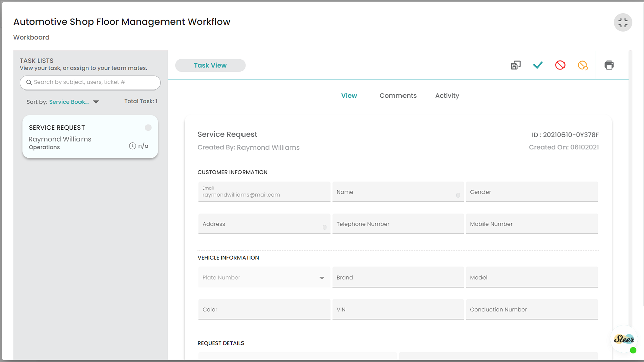Image resolution: width=644 pixels, height=362 pixels.
Task: Reject the task with the red ban icon
Action: click(x=560, y=65)
